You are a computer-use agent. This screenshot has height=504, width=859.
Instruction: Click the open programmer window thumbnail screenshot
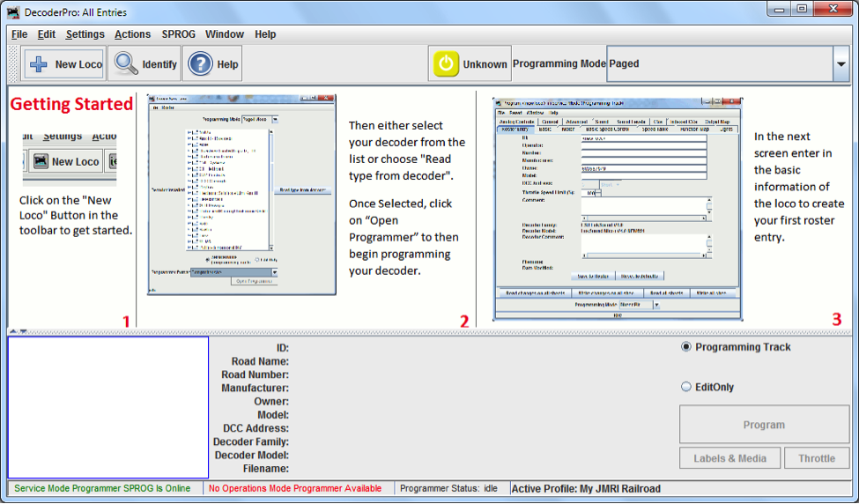[x=618, y=210]
